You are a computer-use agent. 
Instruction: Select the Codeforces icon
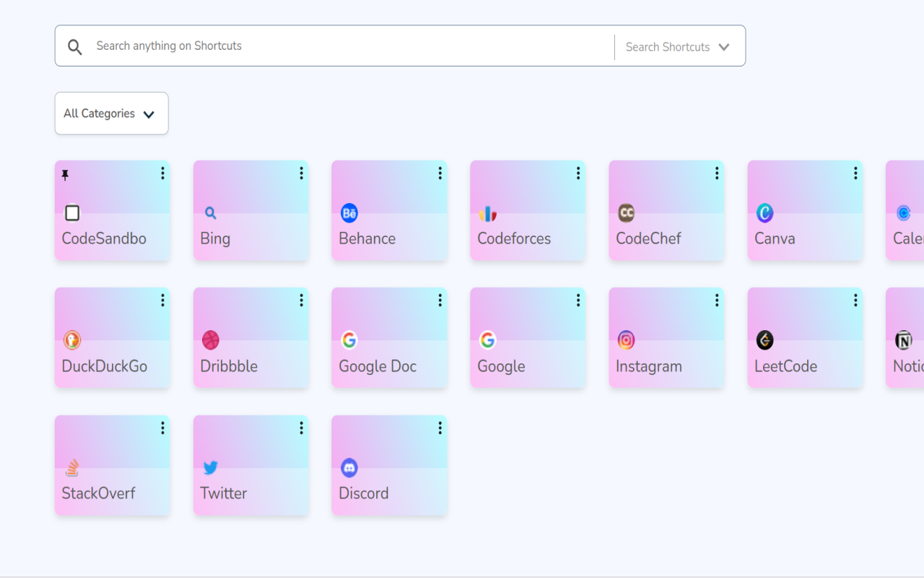pyautogui.click(x=488, y=213)
